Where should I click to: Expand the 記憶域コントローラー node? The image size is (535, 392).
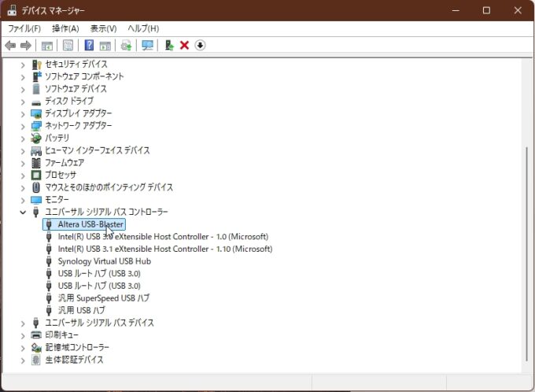[x=23, y=348]
